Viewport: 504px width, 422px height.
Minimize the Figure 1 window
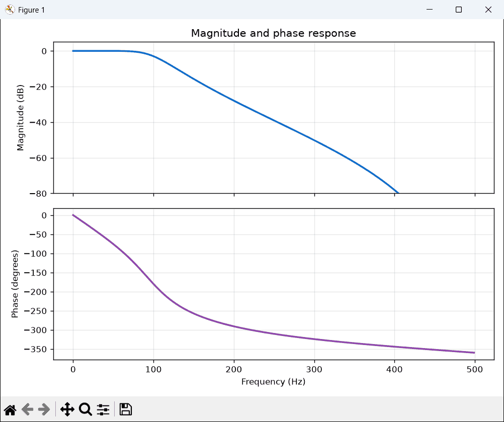pyautogui.click(x=430, y=10)
